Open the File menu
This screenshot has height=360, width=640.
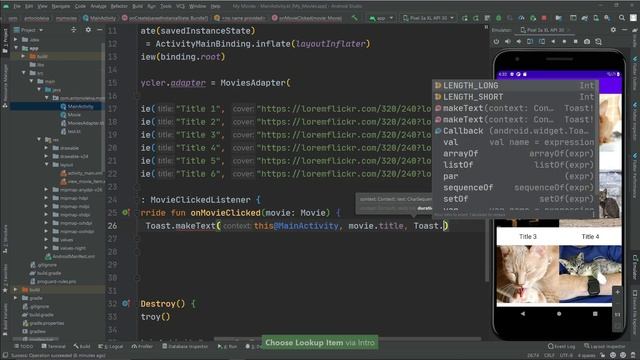pyautogui.click(x=17, y=6)
